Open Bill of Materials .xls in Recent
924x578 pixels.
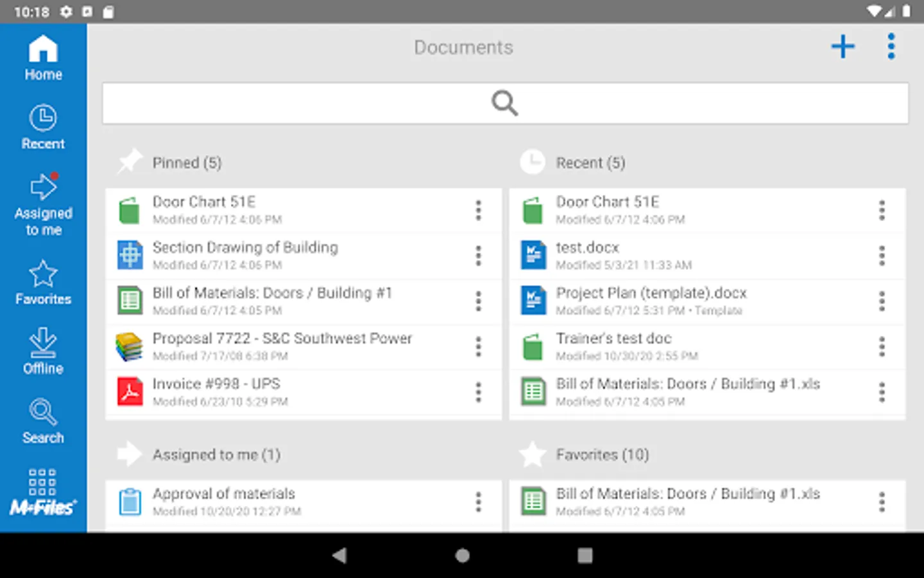[707, 392]
